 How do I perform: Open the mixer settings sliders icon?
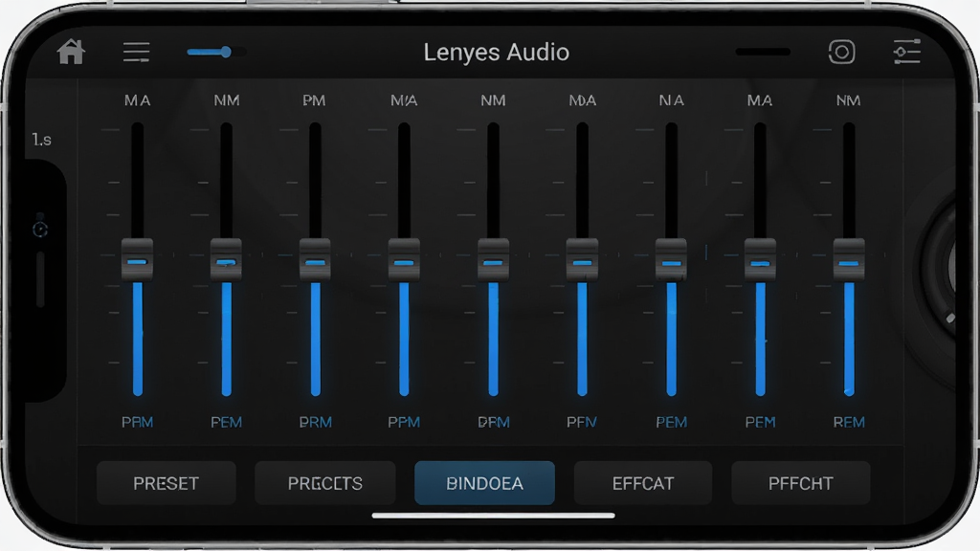pyautogui.click(x=906, y=52)
